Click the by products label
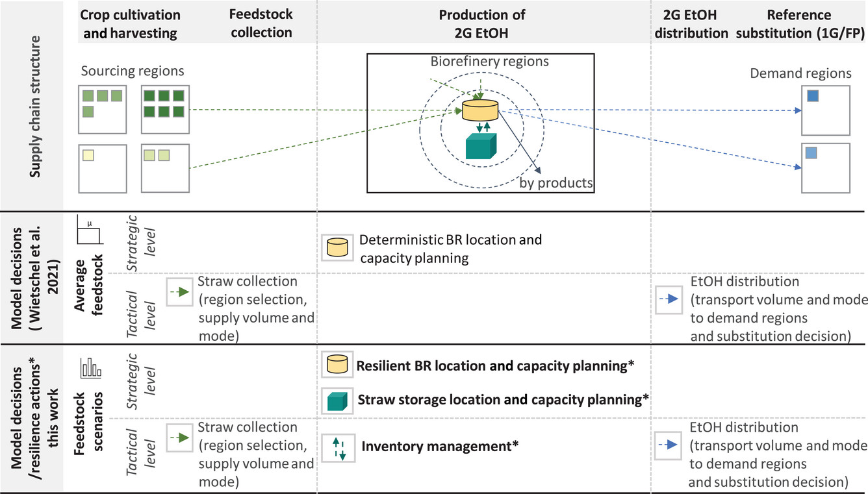 [556, 183]
